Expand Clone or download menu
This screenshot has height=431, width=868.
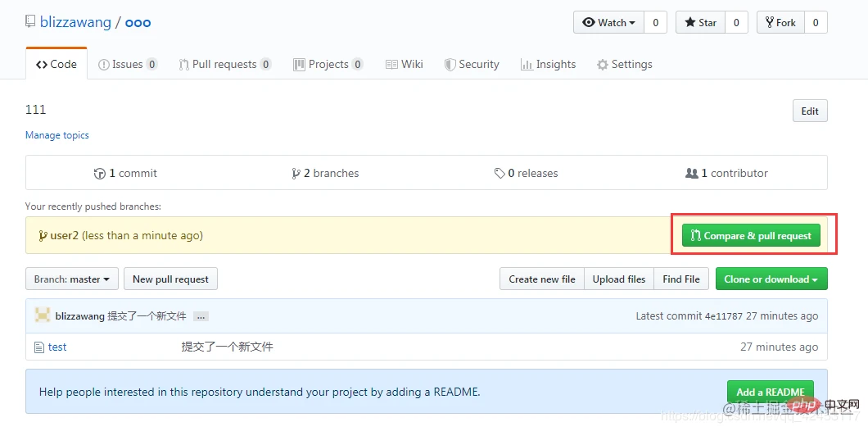coord(771,279)
